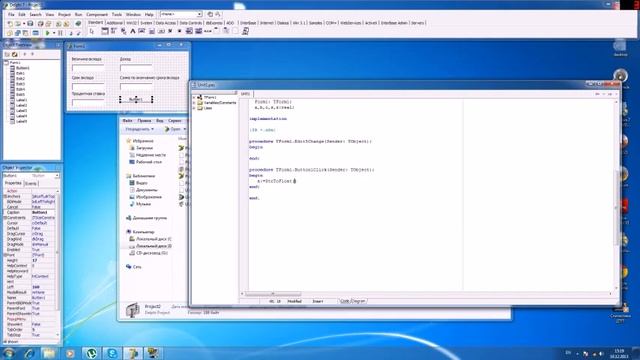Screen dimensions: 640x360
Task: Select the MainMenu component icon
Action: (113, 31)
